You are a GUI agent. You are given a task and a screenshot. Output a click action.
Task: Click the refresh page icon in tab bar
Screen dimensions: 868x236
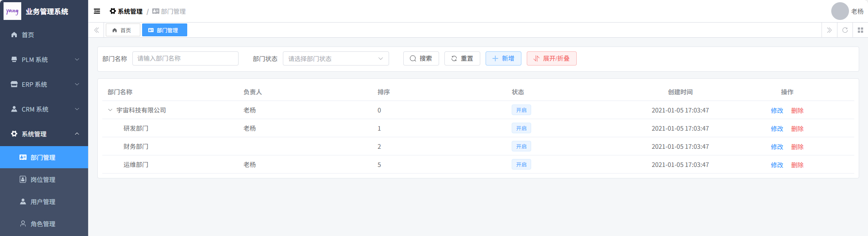pyautogui.click(x=845, y=30)
